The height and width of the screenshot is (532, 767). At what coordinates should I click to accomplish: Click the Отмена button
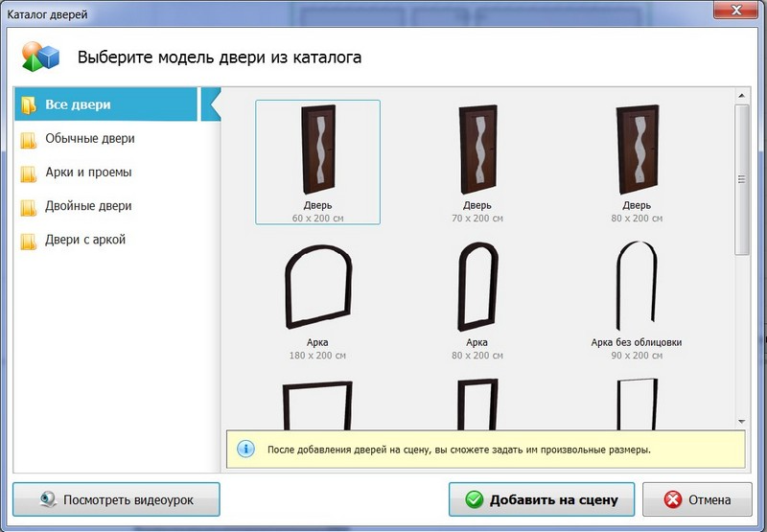(x=697, y=499)
